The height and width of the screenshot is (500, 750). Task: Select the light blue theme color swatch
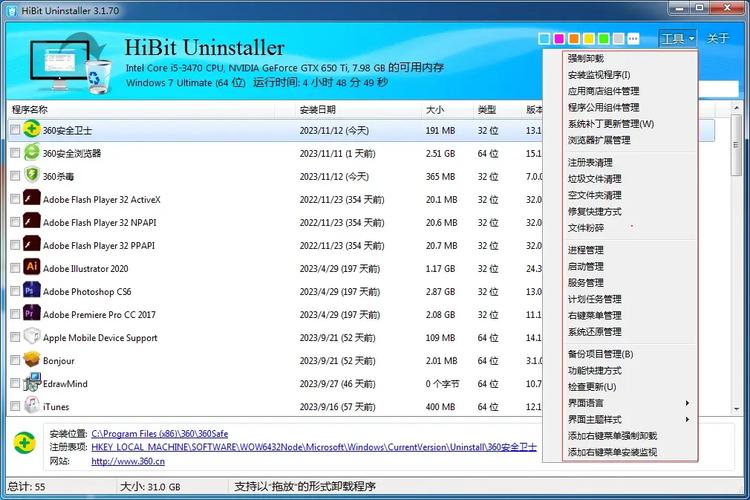(x=544, y=39)
